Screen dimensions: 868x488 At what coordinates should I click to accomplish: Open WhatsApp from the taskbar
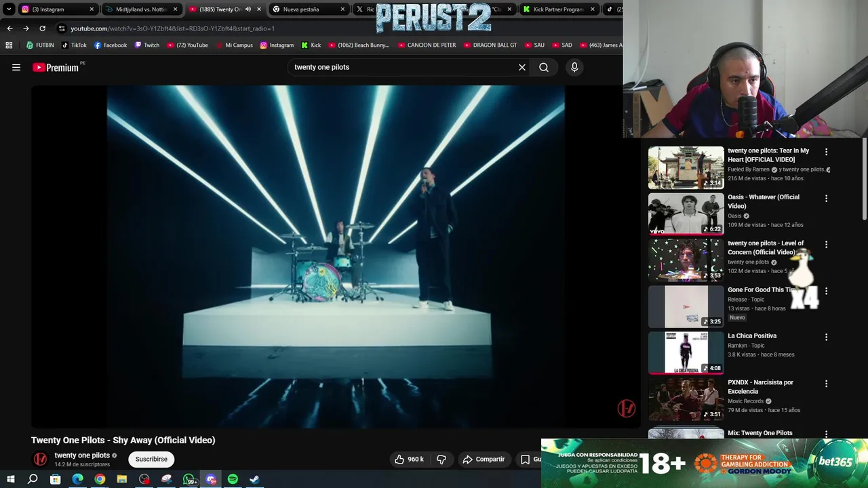coord(189,479)
